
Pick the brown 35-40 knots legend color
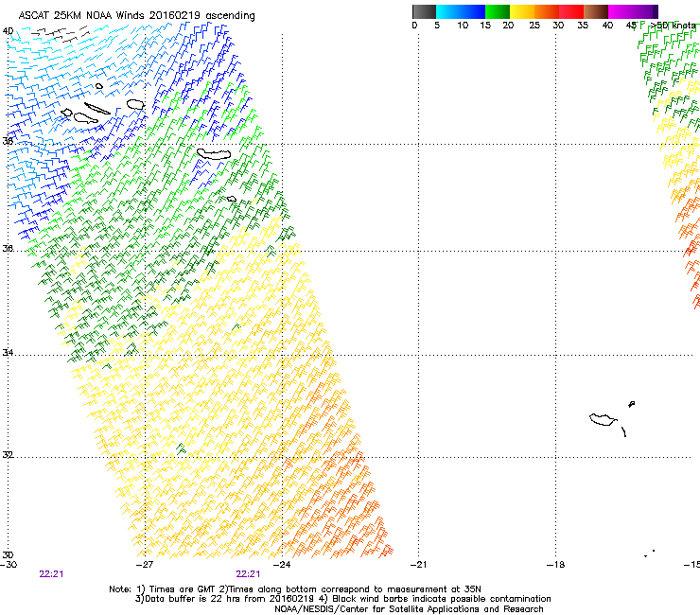pos(596,11)
